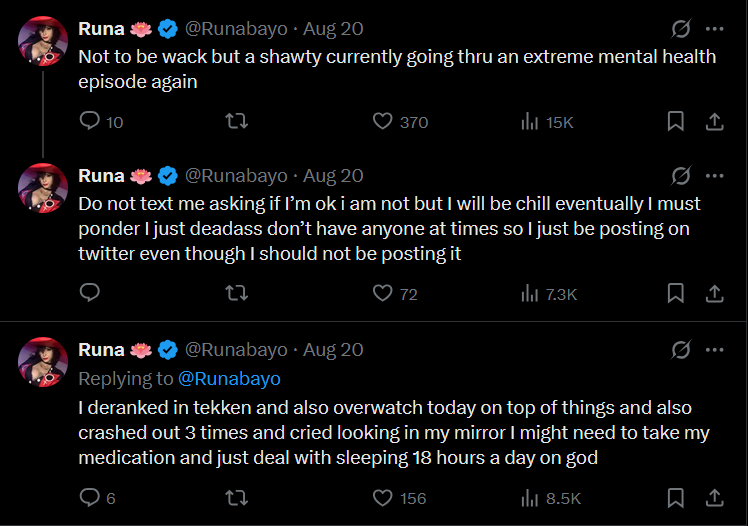748x526 pixels.
Task: Share the first tweet
Action: 715,122
